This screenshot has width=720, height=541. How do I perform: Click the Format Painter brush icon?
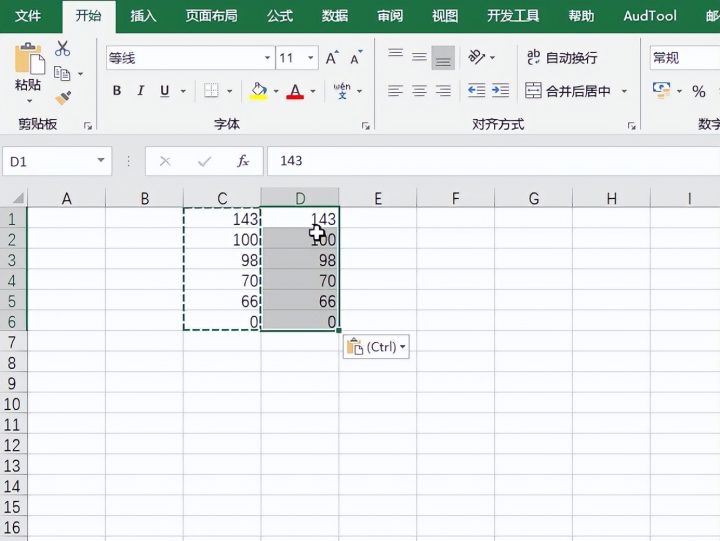tap(63, 98)
